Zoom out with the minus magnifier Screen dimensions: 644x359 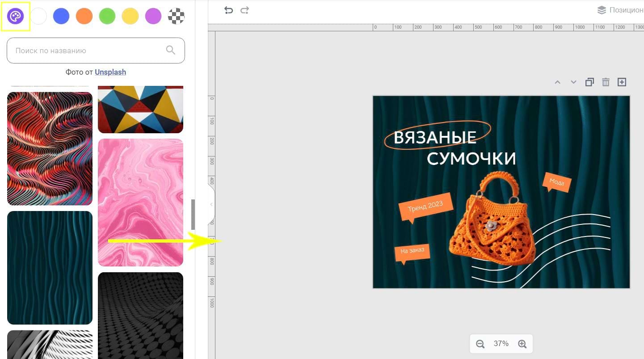click(480, 344)
